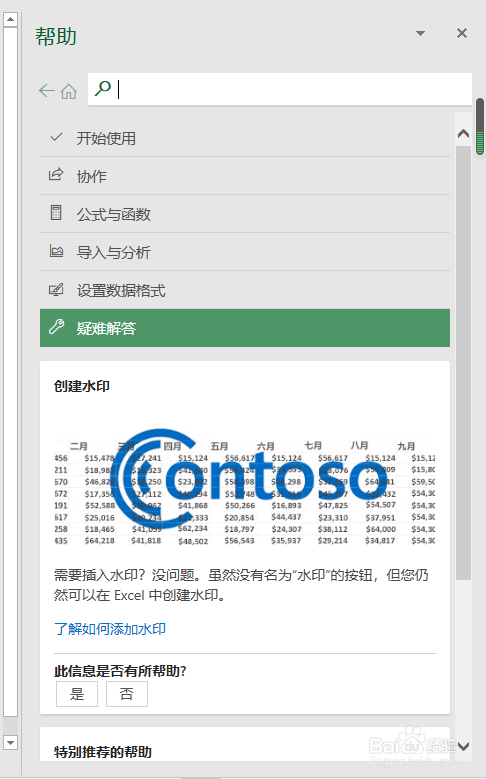The width and height of the screenshot is (486, 779).
Task: Open the 协作 category
Action: tap(244, 176)
